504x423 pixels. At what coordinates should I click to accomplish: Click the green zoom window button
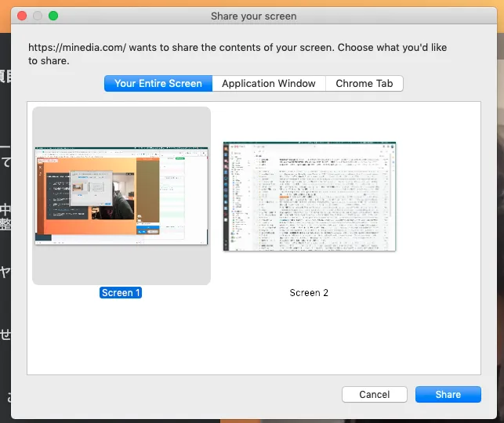pyautogui.click(x=53, y=16)
